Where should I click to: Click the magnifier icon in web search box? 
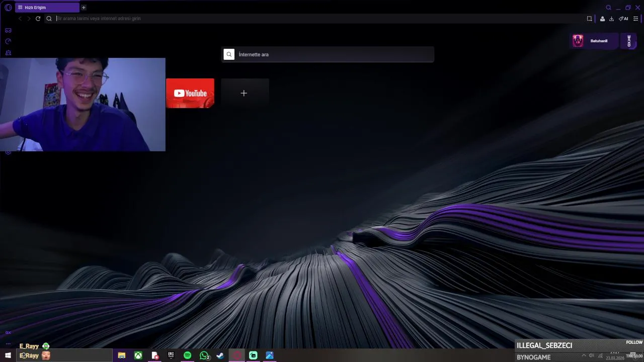click(x=229, y=54)
